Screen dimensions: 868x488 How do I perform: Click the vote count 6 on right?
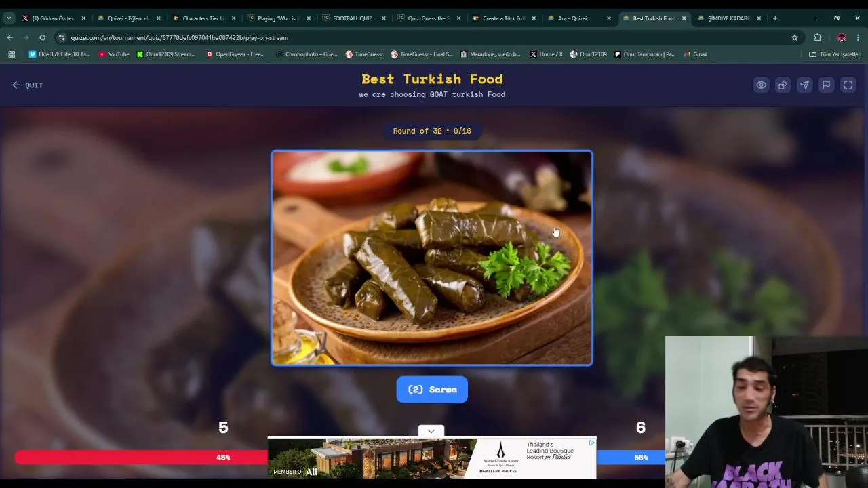pyautogui.click(x=641, y=428)
